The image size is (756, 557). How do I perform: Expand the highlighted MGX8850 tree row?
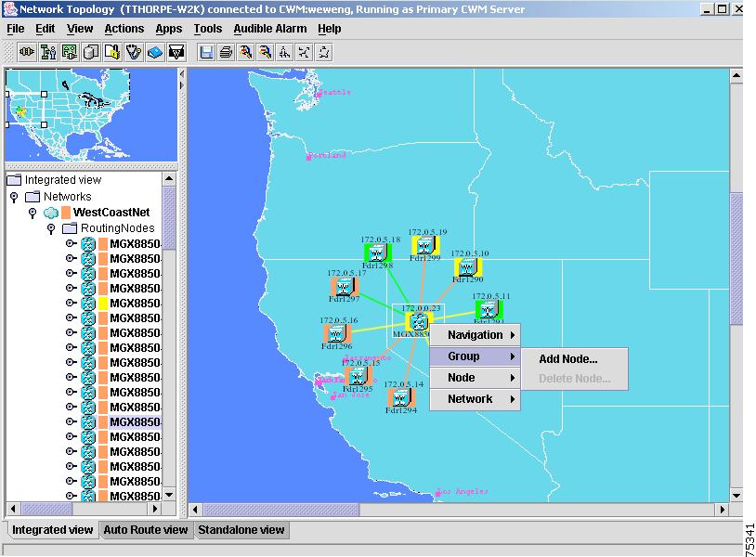[x=71, y=421]
